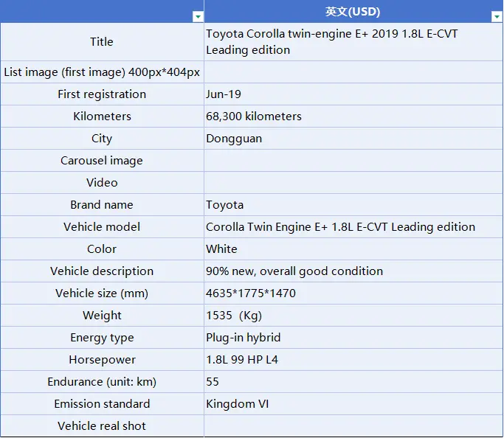The width and height of the screenshot is (504, 438).
Task: Click the empty value cell beside Video
Action: click(353, 183)
